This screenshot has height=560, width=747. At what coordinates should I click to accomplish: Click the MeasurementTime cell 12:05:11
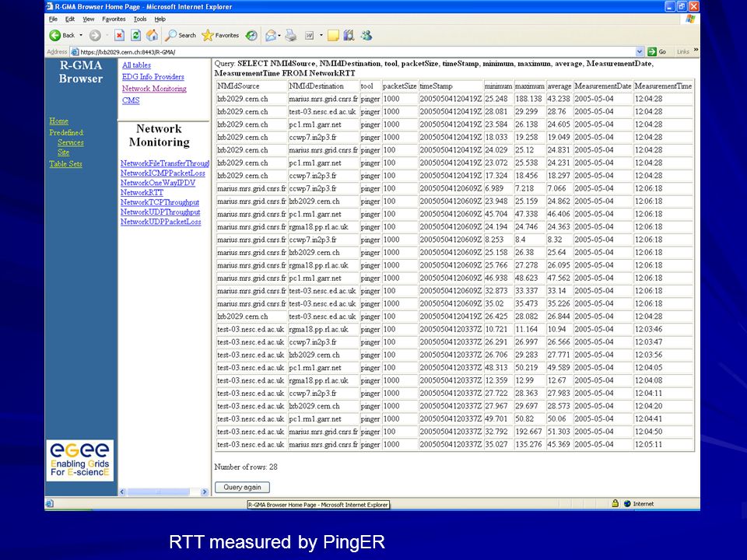(x=663, y=445)
